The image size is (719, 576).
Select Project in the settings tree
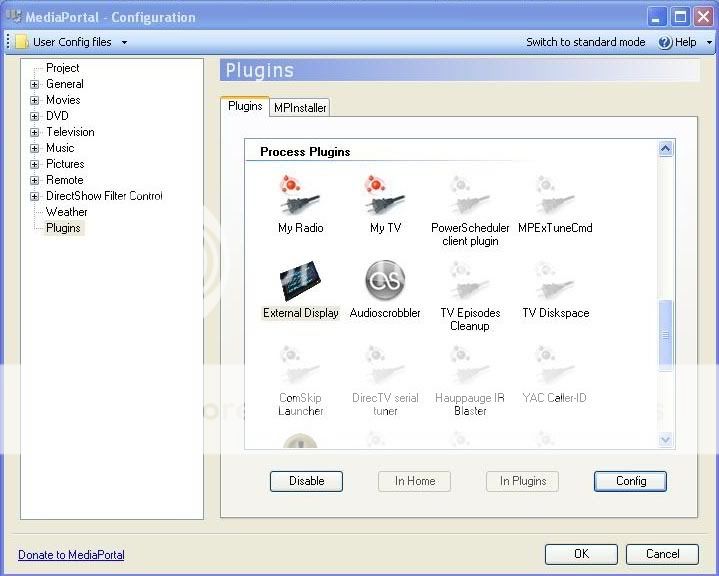(x=62, y=68)
